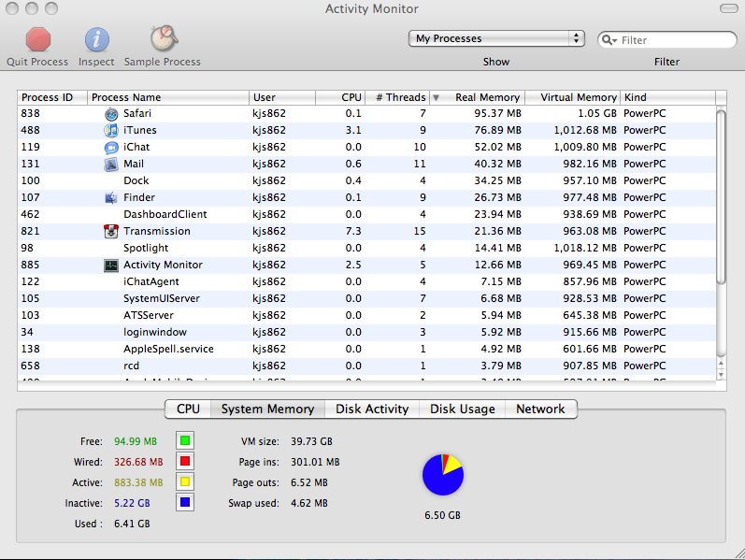745x560 pixels.
Task: Select the loginwindow process row
Action: 366,332
